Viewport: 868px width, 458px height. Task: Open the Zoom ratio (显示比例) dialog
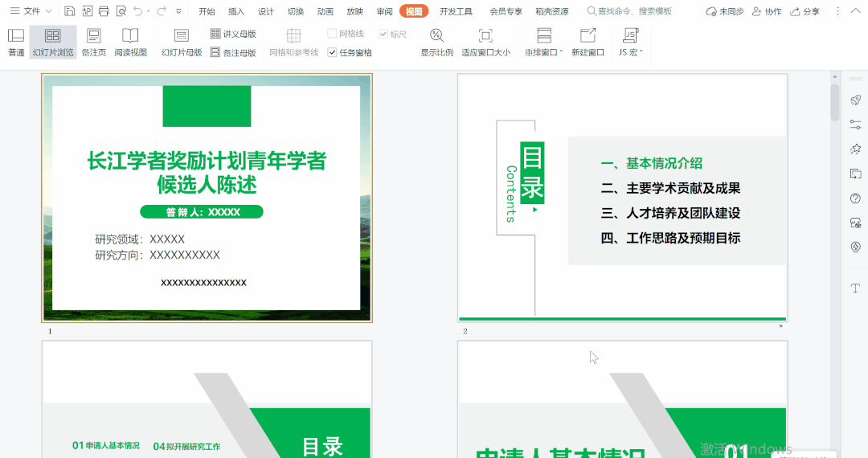pyautogui.click(x=436, y=43)
